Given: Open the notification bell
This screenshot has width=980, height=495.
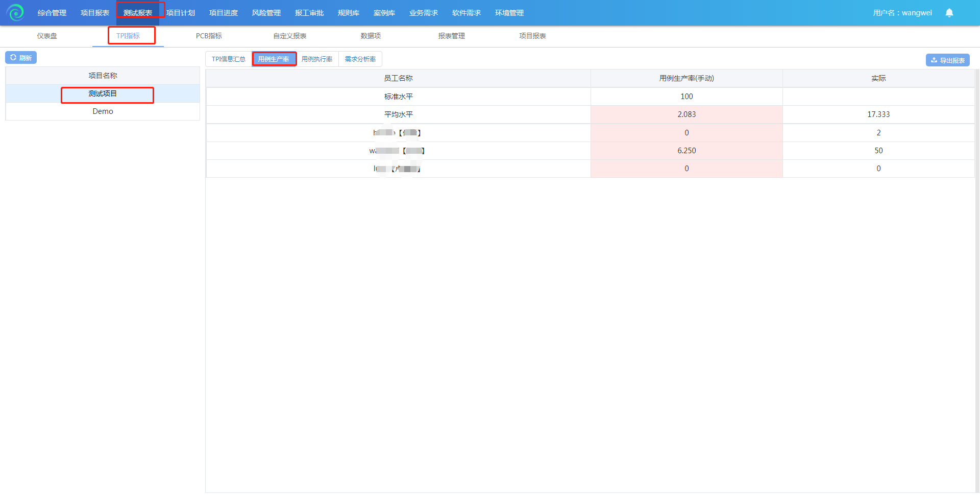Looking at the screenshot, I should (x=949, y=13).
